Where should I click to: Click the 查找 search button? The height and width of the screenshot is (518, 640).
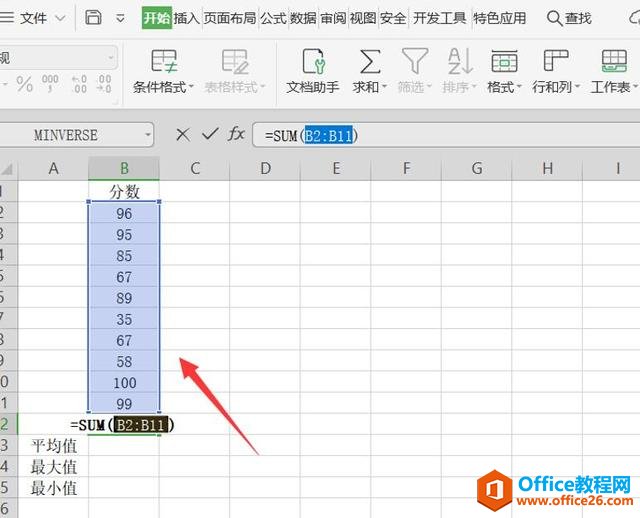[x=569, y=18]
